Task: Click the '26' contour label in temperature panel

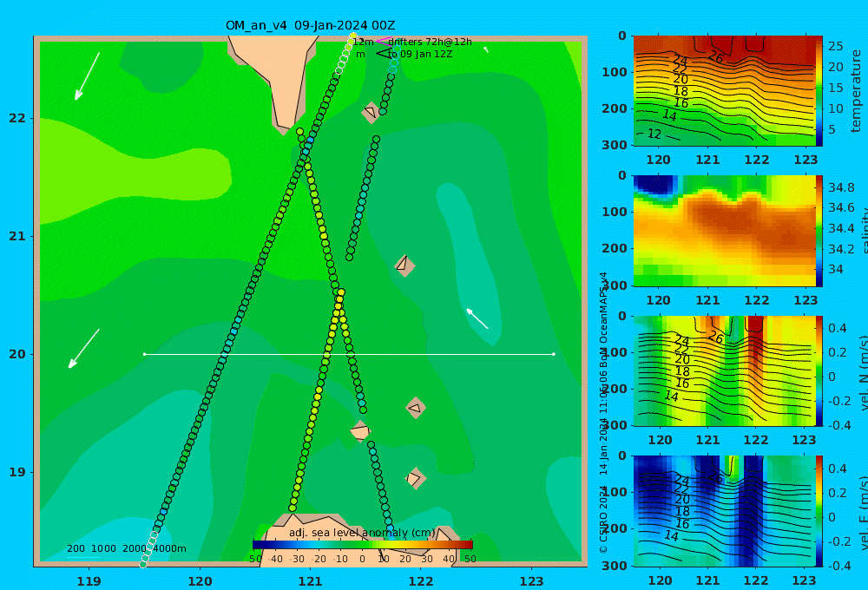Action: (x=715, y=57)
